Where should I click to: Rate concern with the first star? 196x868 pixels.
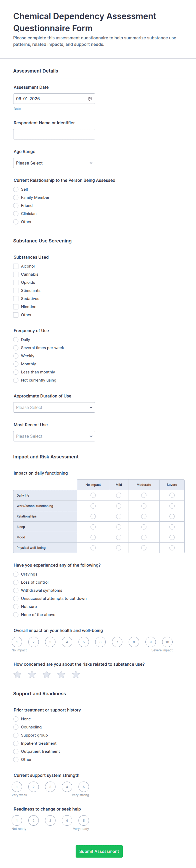[17, 674]
